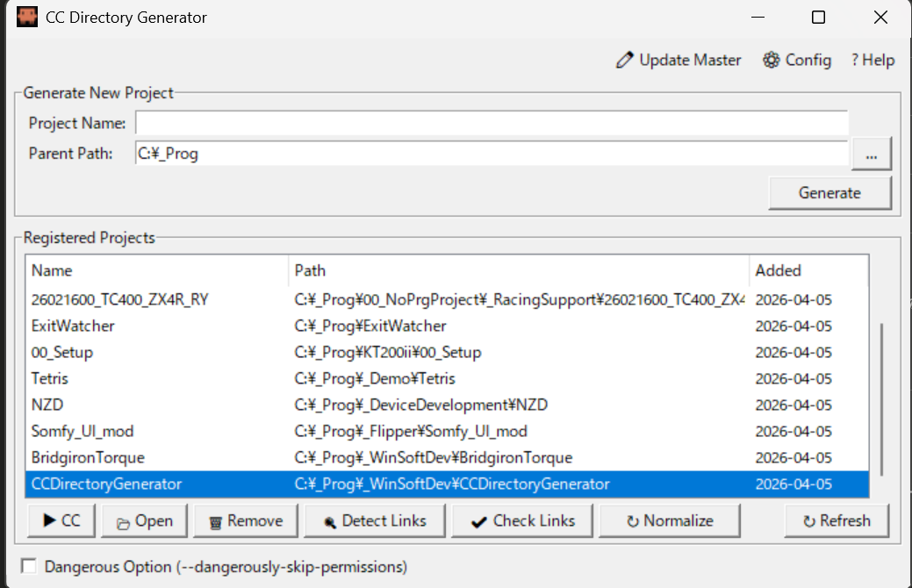Select the Tetris project name
Viewport: 912px width, 588px height.
[x=49, y=378]
